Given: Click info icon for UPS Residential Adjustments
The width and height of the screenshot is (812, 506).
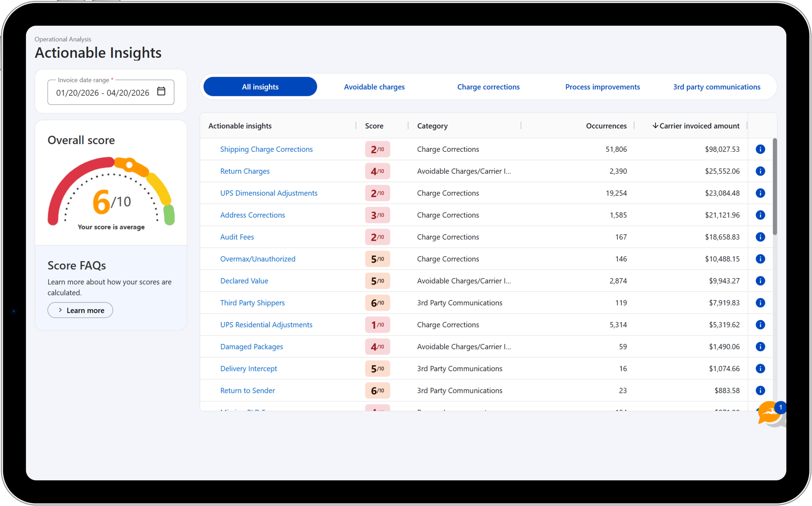Looking at the screenshot, I should (760, 324).
